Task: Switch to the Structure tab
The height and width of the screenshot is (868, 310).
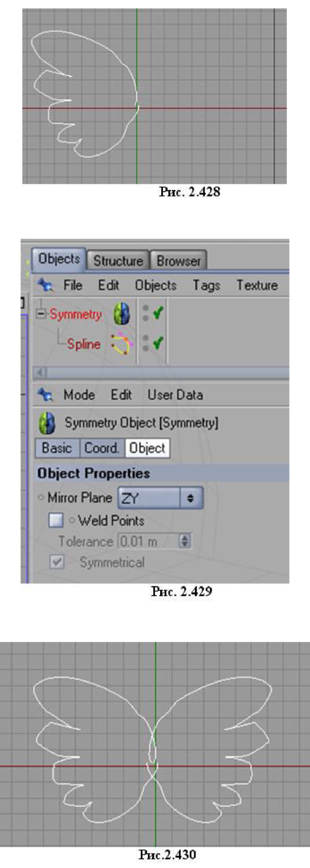Action: coord(118,261)
